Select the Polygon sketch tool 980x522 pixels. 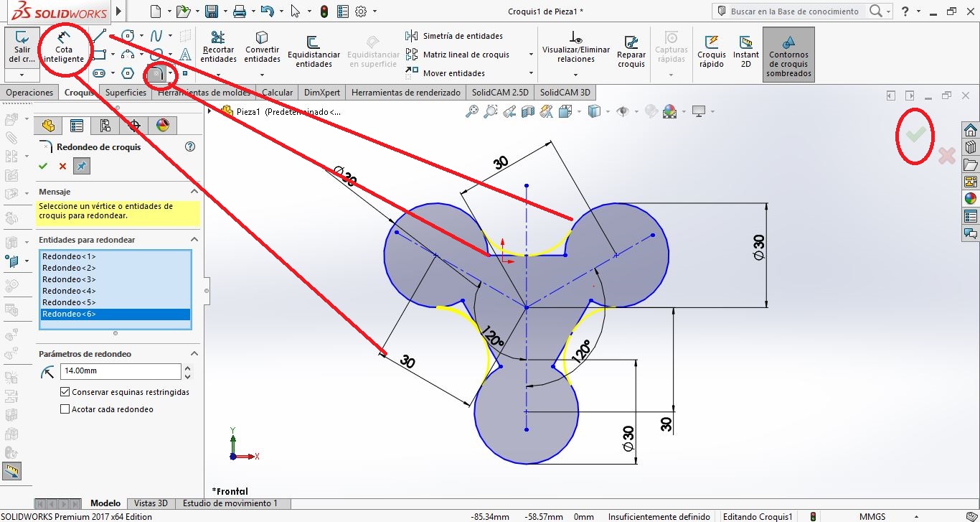(128, 73)
